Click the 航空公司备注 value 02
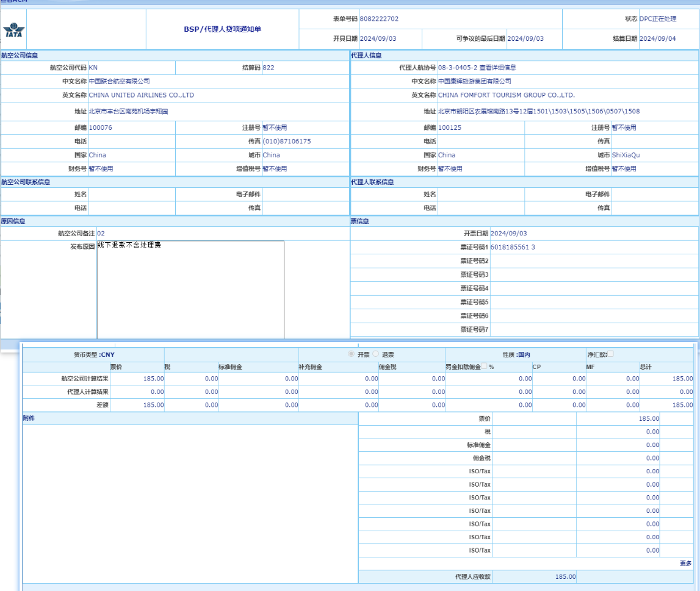The image size is (700, 591). 101,234
